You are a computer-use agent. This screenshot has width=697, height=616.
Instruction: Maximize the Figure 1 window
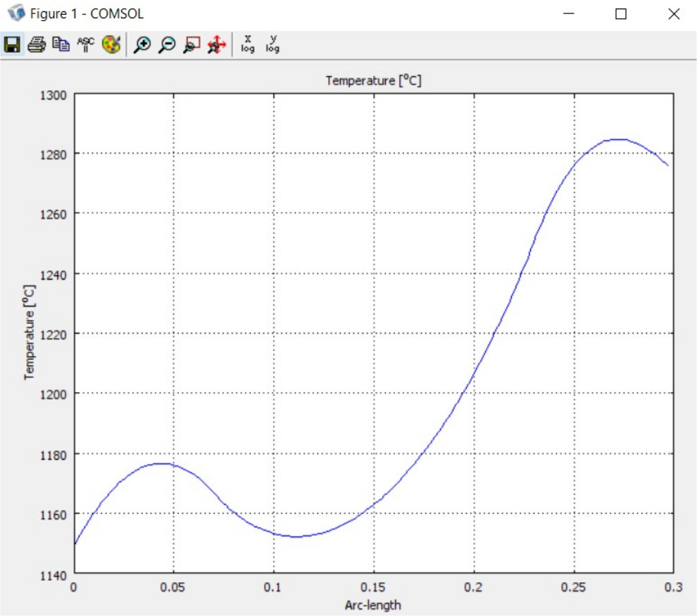(x=621, y=14)
